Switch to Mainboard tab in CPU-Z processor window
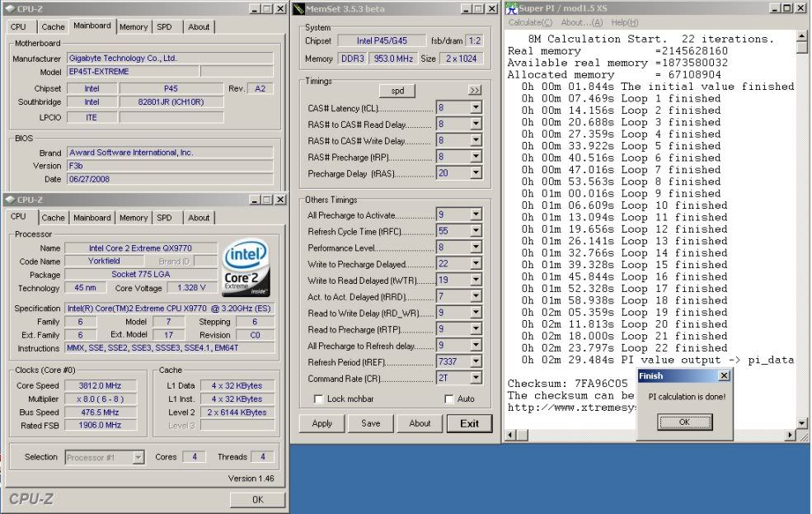This screenshot has width=812, height=514. (x=92, y=218)
